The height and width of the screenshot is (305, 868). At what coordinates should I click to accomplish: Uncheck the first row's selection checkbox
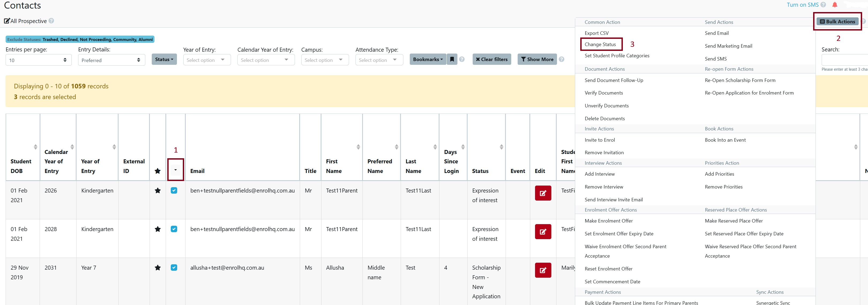pos(174,190)
